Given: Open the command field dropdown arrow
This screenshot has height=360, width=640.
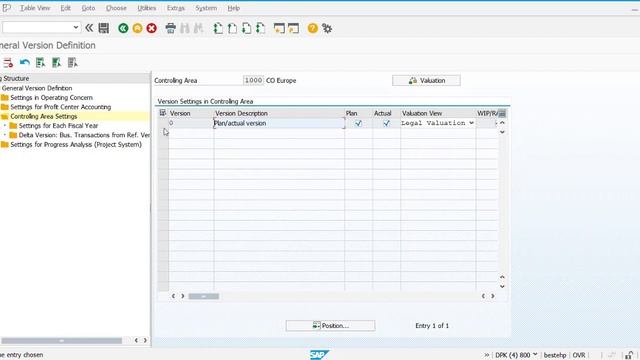Looking at the screenshot, I should (x=76, y=27).
